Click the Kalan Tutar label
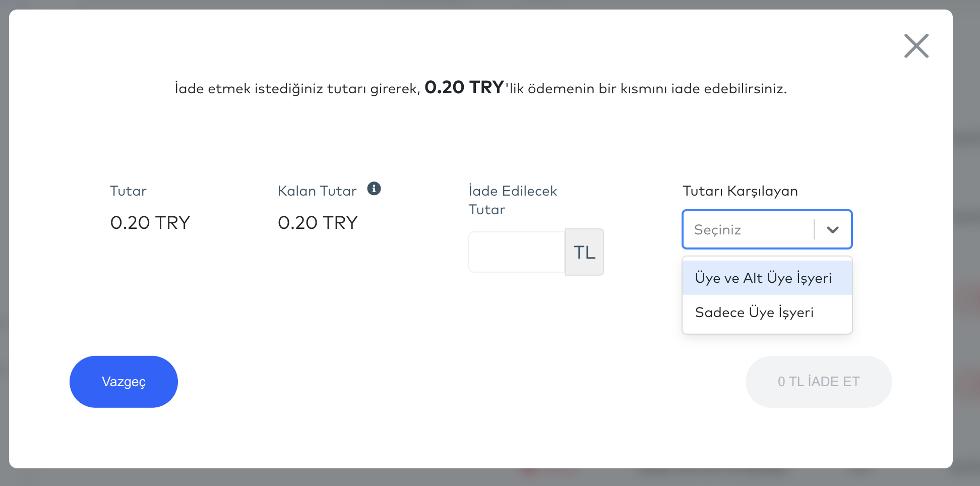The image size is (980, 486). point(317,191)
